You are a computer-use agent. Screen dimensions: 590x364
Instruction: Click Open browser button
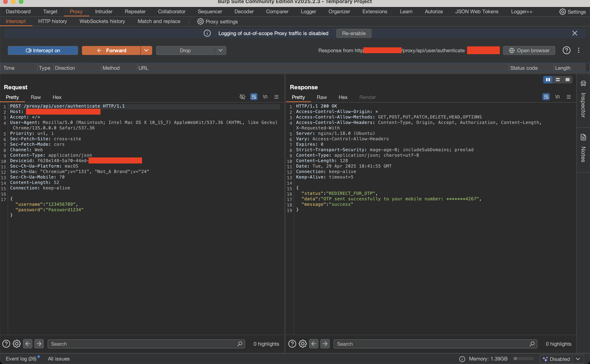(529, 50)
